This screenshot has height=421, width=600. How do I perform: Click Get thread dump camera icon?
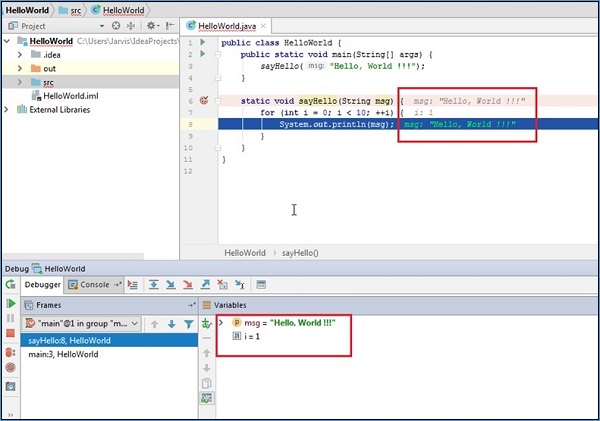click(x=10, y=386)
